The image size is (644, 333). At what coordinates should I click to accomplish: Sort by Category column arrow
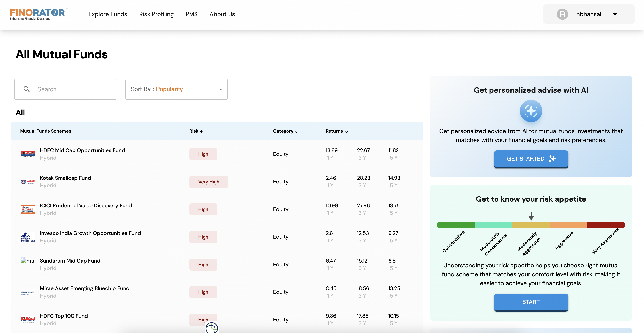[x=297, y=131]
